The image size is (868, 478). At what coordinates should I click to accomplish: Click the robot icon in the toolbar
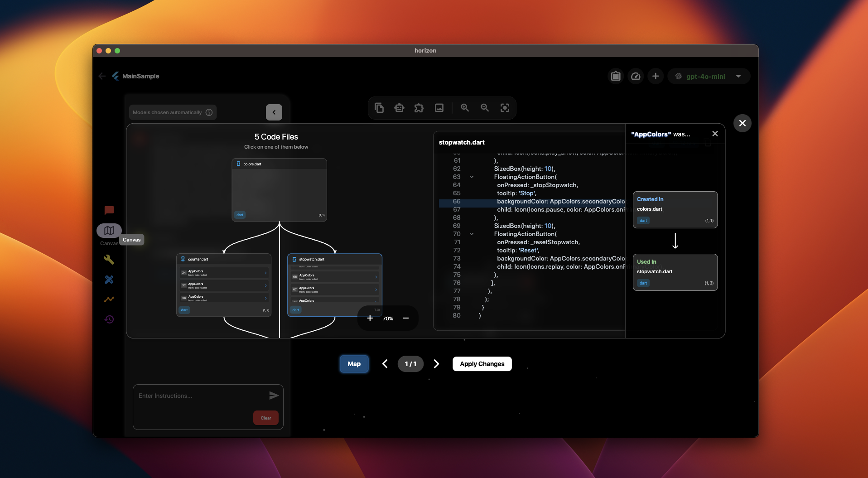tap(399, 108)
